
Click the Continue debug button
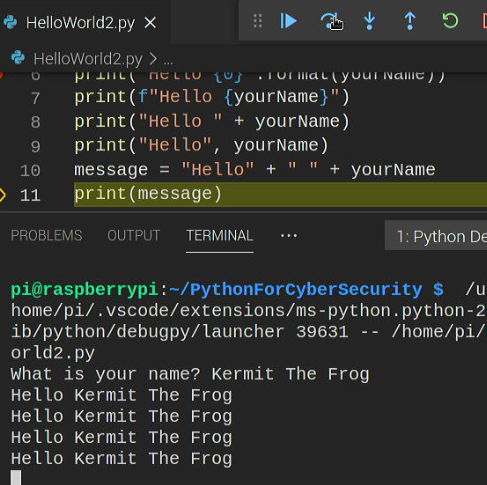click(288, 21)
